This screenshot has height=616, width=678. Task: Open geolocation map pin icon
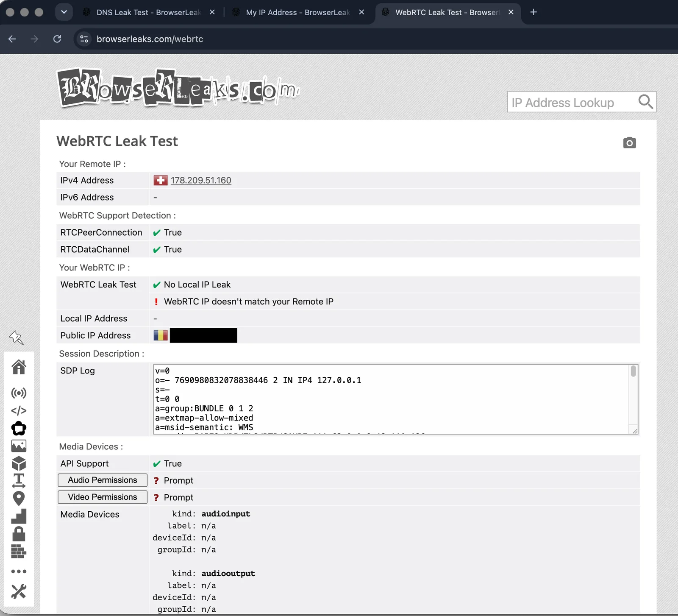[19, 499]
